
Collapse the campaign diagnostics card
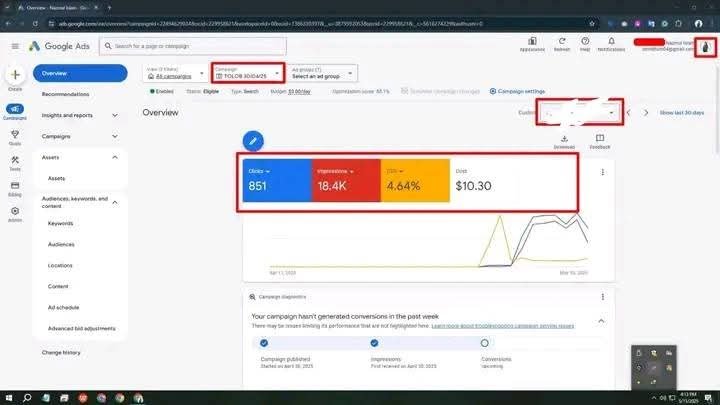pos(601,320)
